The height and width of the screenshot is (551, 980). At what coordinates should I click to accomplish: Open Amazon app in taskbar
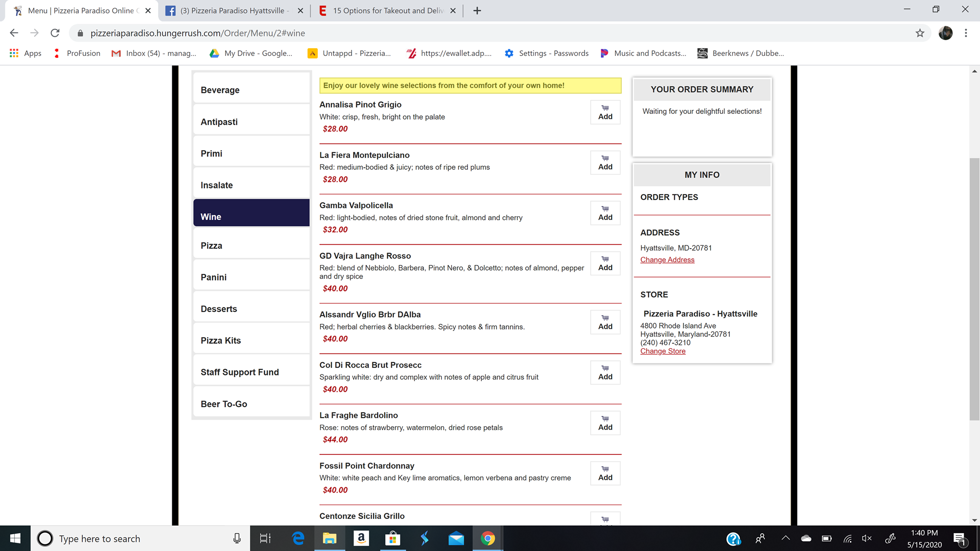pos(361,539)
